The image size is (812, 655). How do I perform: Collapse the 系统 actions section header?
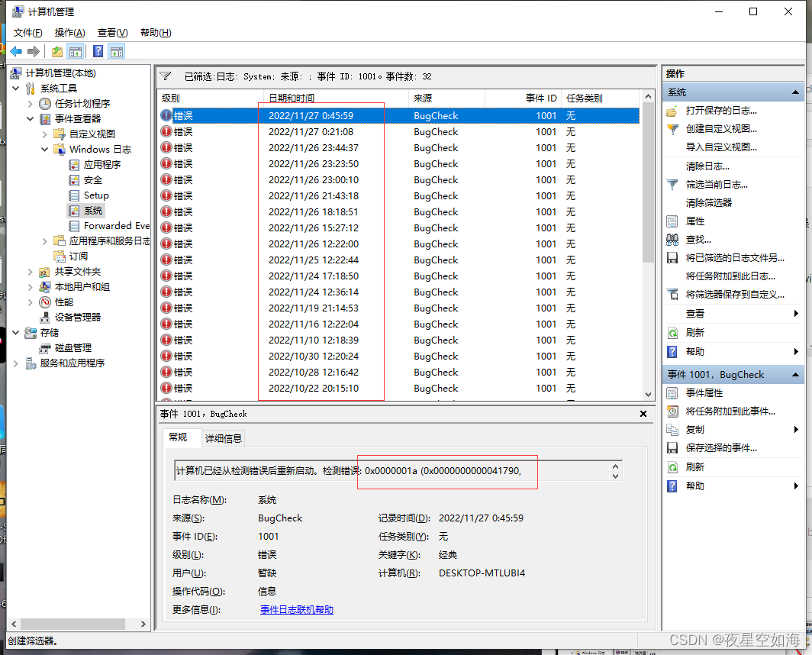(795, 92)
